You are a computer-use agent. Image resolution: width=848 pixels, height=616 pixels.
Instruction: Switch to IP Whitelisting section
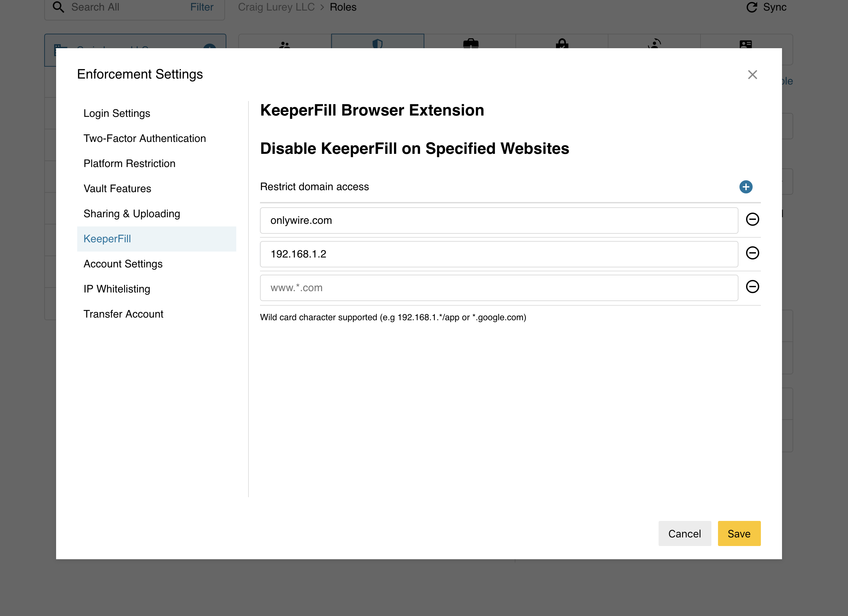coord(117,289)
